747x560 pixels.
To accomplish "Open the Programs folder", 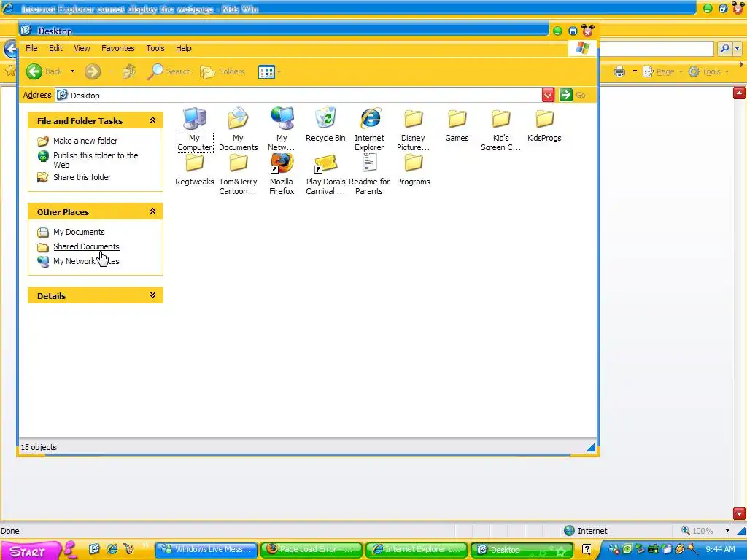I will (x=413, y=169).
